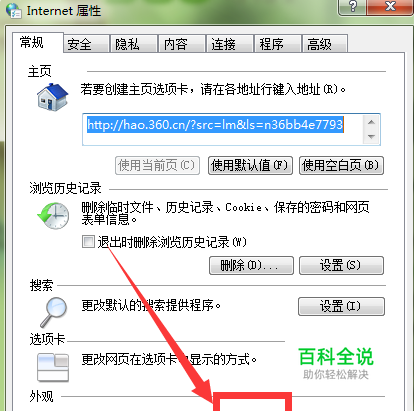414x411 pixels.
Task: Open browsing history 设置 (S) button
Action: [x=341, y=265]
